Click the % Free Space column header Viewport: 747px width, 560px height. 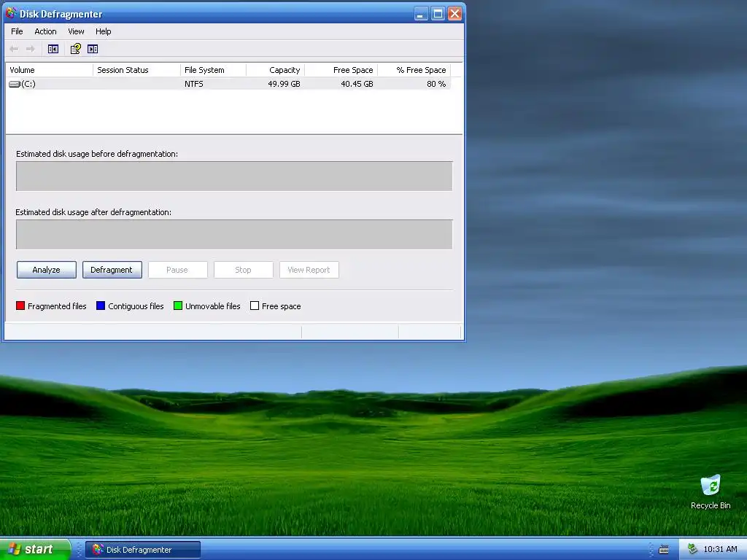coord(414,70)
